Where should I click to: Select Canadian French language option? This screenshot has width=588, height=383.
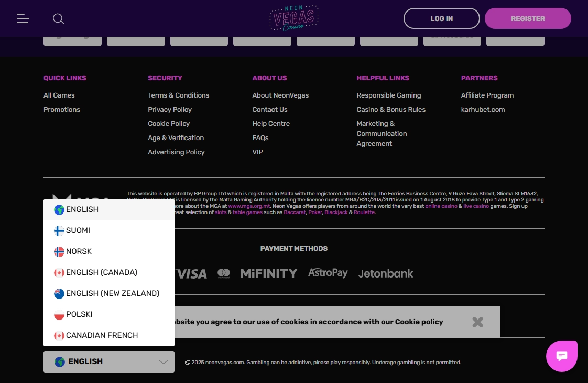(109, 336)
